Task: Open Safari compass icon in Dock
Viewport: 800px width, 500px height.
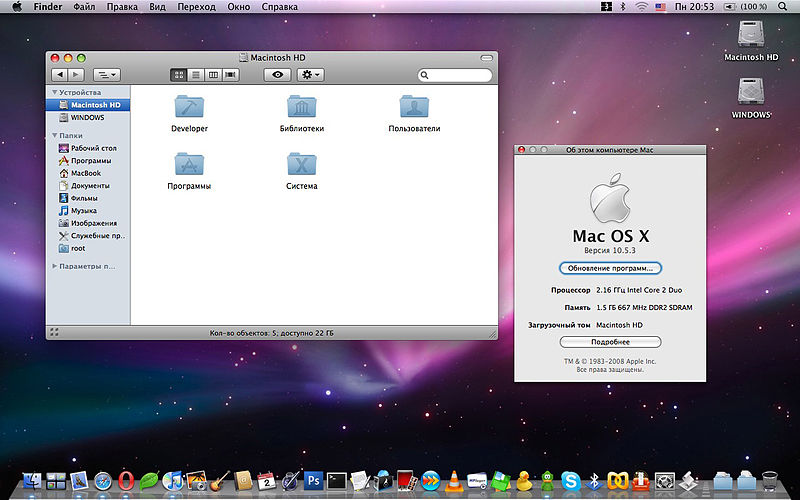Action: coord(104,481)
